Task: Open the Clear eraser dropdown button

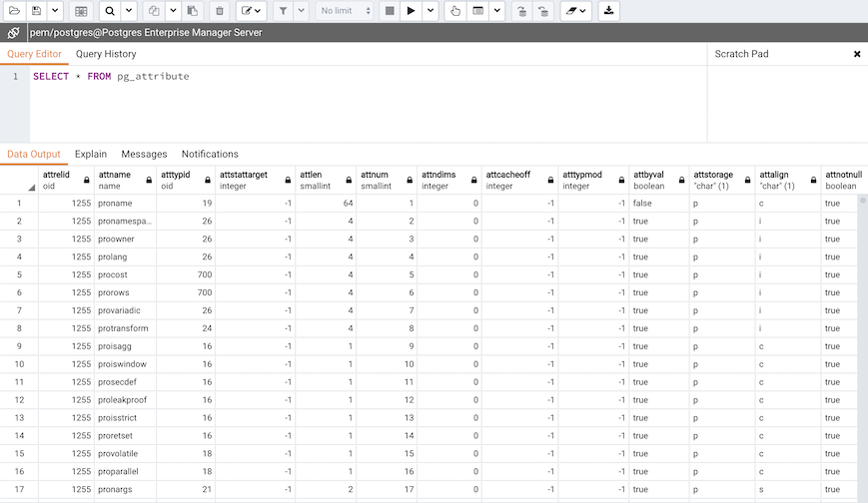Action: pyautogui.click(x=576, y=11)
